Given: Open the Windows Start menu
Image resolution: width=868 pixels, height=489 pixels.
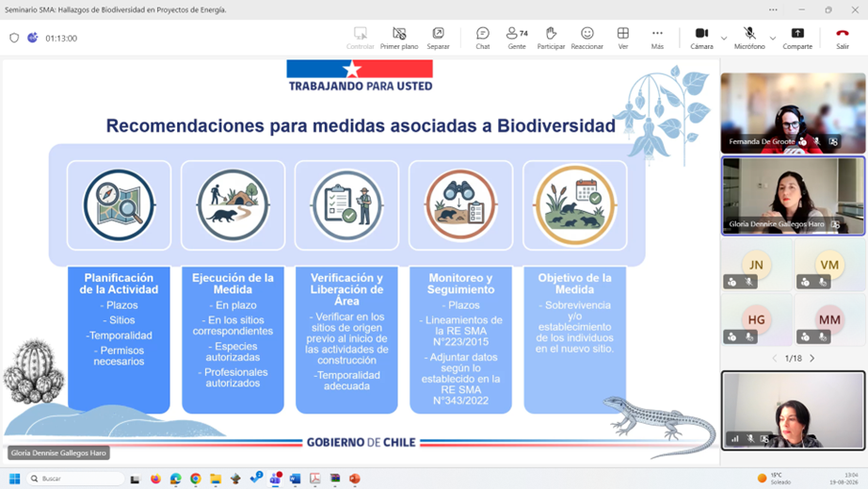Looking at the screenshot, I should tap(15, 479).
